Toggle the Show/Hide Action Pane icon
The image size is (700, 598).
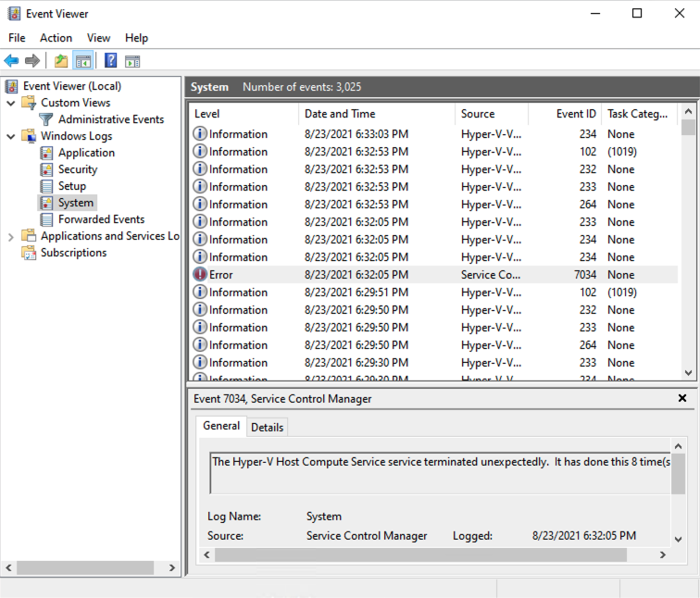point(132,61)
